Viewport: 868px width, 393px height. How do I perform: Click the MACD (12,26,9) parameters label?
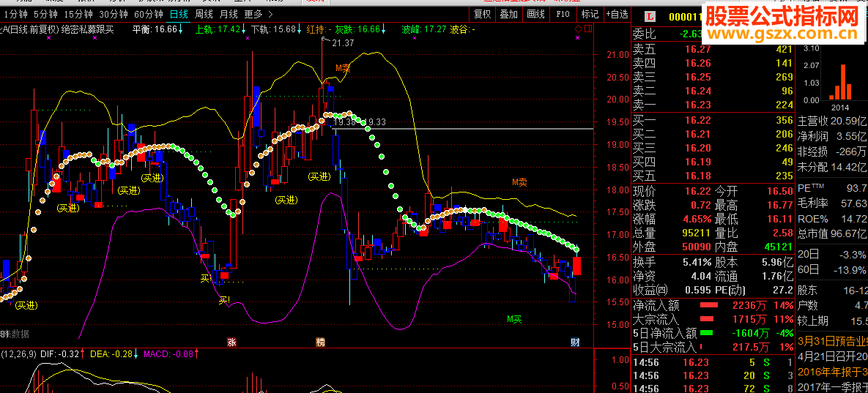point(20,353)
